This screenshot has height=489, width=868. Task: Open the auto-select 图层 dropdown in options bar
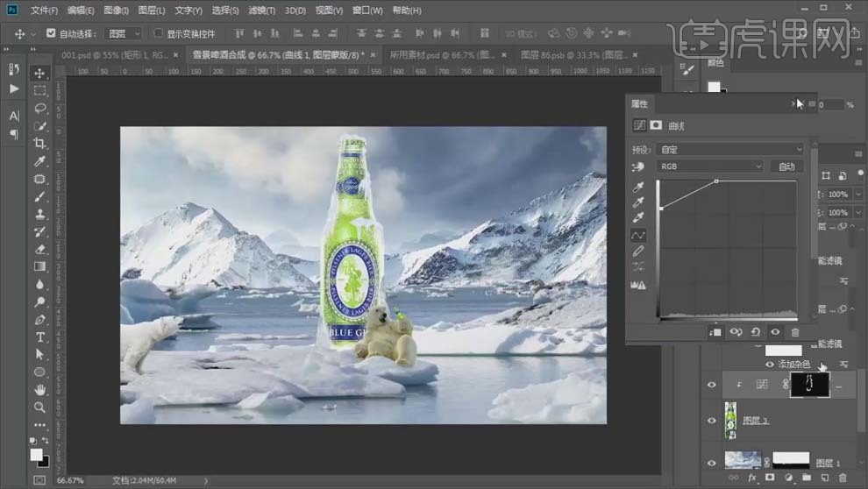(x=122, y=33)
